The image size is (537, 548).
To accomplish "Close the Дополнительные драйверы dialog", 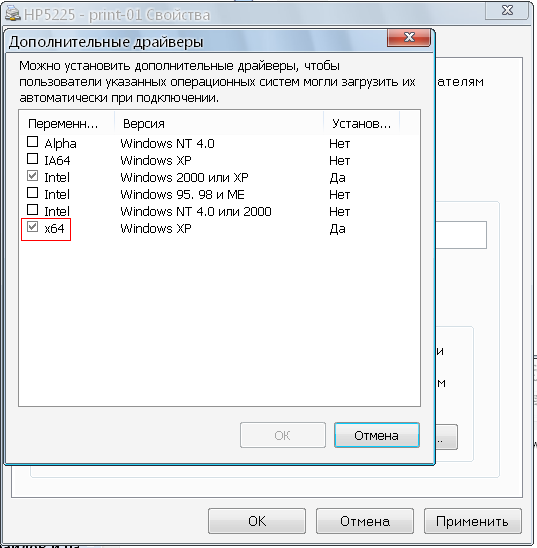I will coord(409,37).
